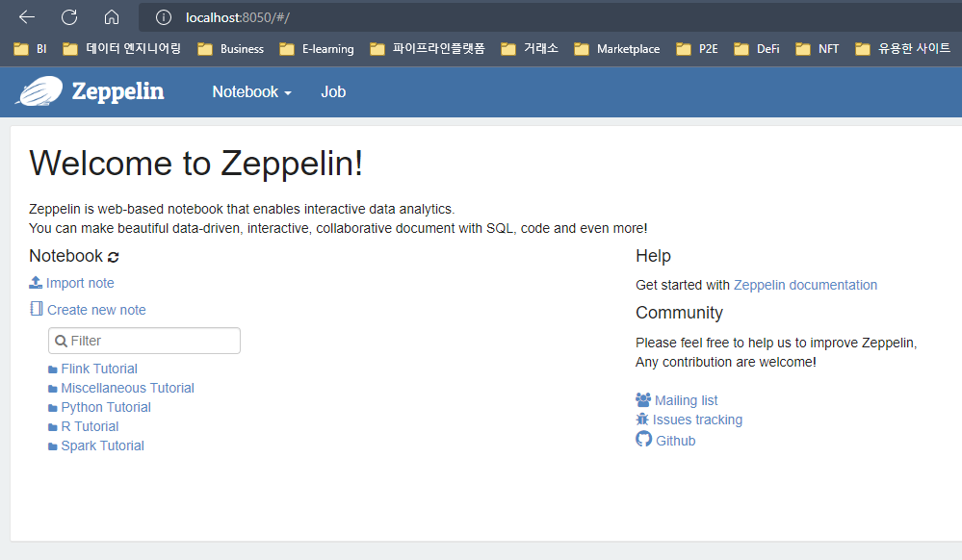This screenshot has width=962, height=560.
Task: Expand the Notebook dropdown menu
Action: pyautogui.click(x=251, y=92)
